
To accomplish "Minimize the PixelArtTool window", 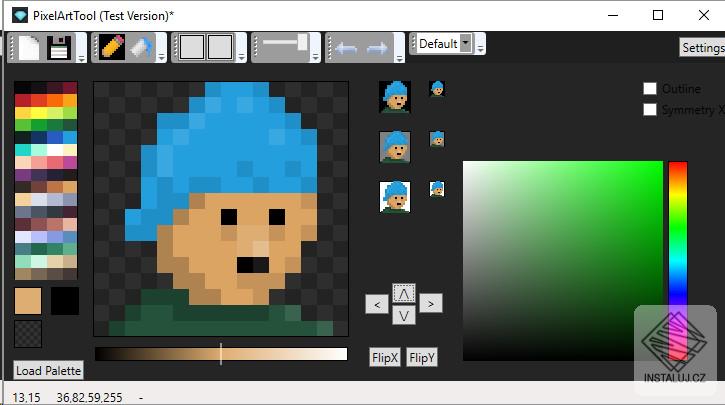I will coord(613,15).
